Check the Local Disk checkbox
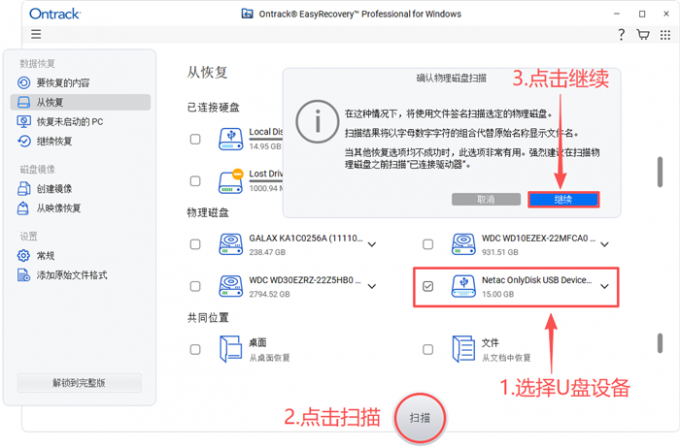Viewport: 680px width, 447px height. (195, 139)
